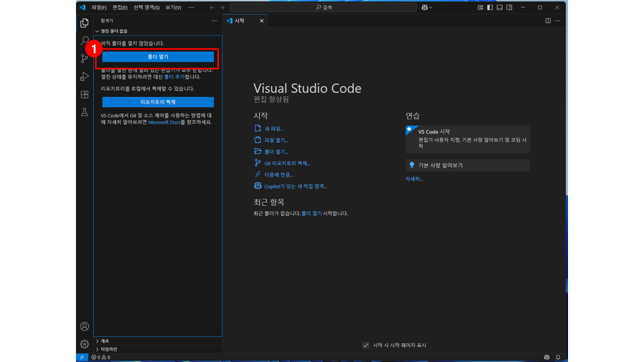Viewport: 644px width, 362px height.
Task: Go forward with the right arrow
Action: (222, 8)
